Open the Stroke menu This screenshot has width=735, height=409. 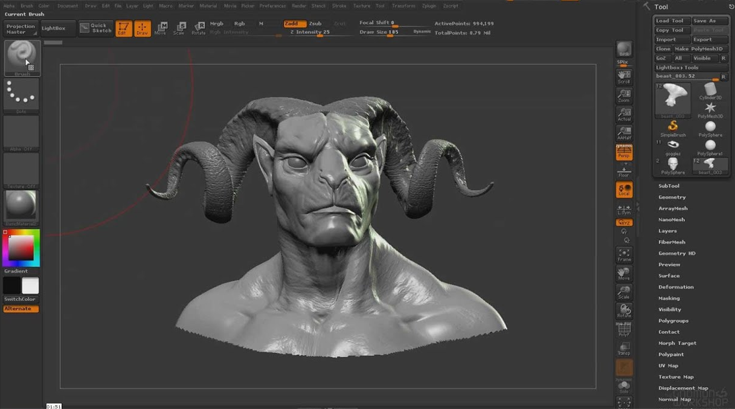coord(339,6)
